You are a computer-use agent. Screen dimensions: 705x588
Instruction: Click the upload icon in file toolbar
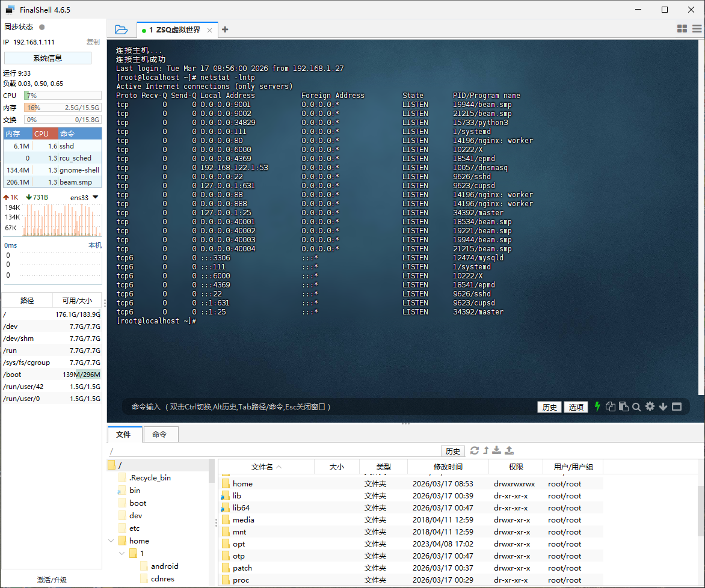tap(509, 450)
